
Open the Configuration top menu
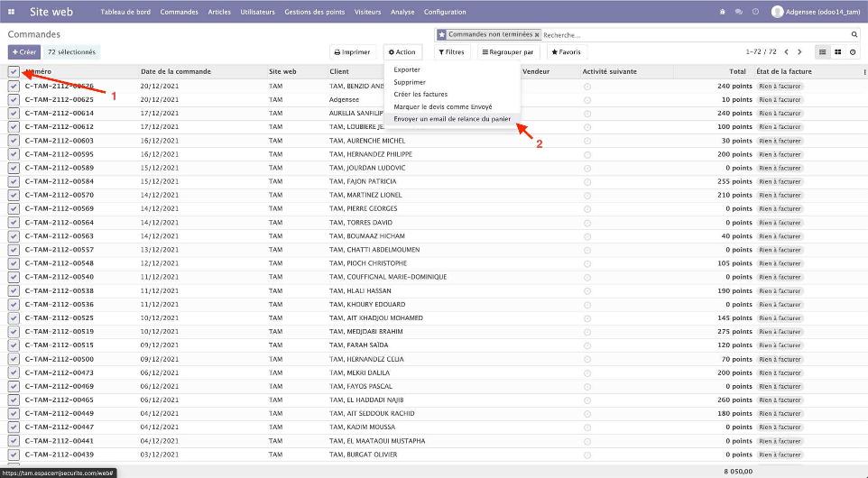point(445,12)
